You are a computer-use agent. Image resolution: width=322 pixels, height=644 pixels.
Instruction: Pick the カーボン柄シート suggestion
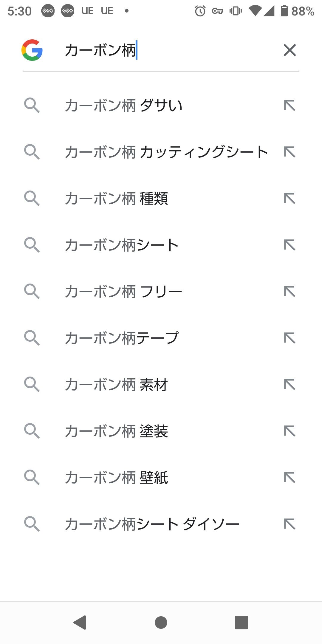click(122, 245)
